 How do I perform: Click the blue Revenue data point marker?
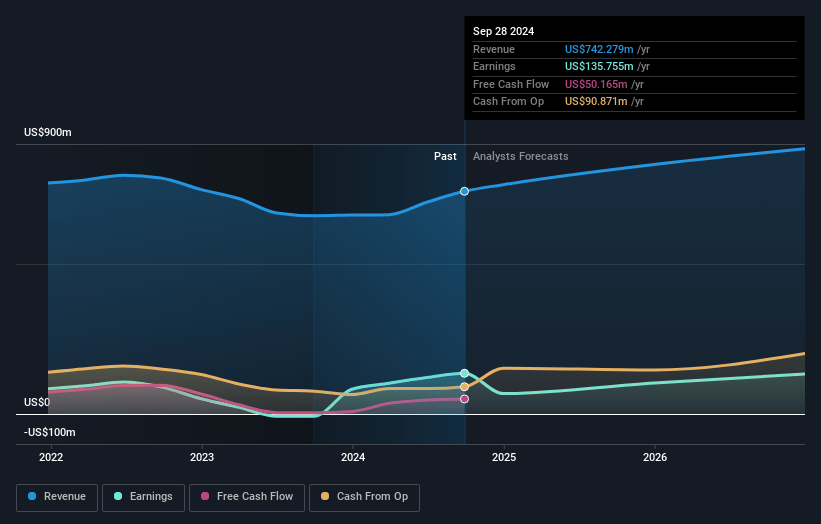464,192
